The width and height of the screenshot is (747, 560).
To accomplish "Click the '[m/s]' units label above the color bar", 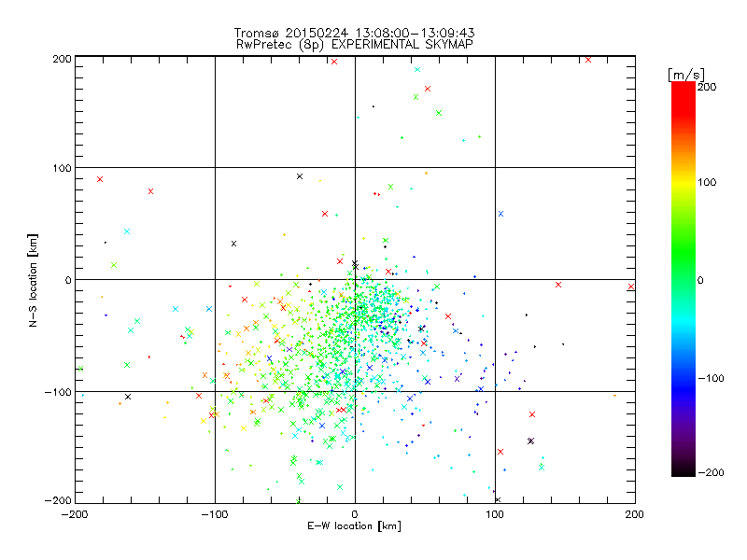I will click(685, 75).
